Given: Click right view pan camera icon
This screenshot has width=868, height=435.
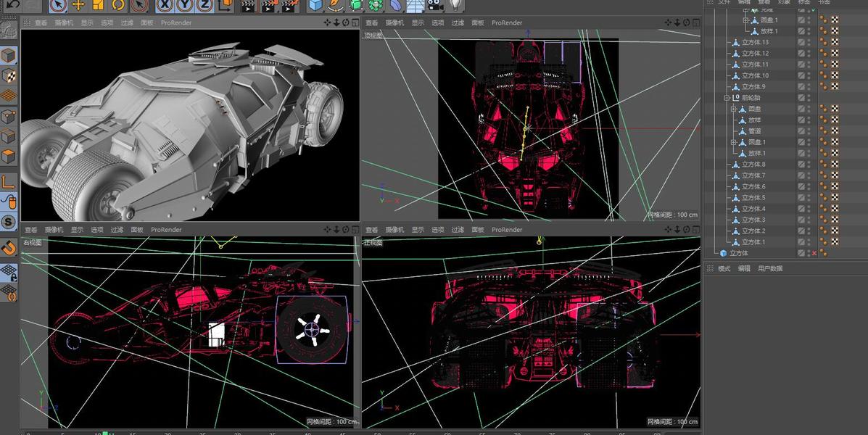Looking at the screenshot, I should pyautogui.click(x=327, y=230).
